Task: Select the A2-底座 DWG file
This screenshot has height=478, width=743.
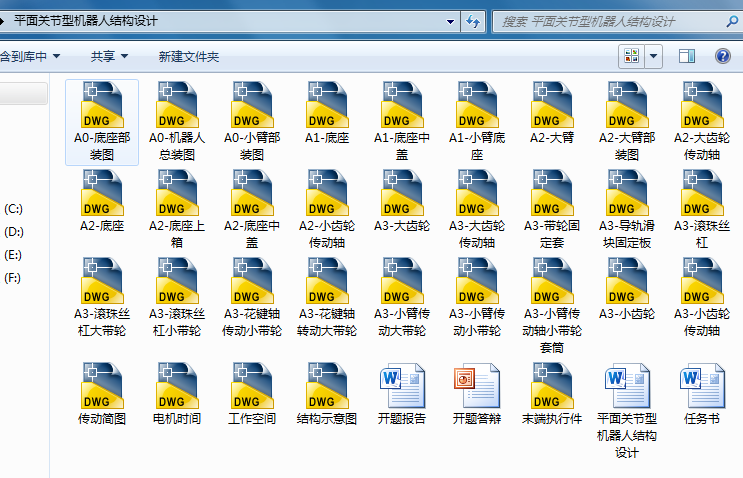Action: [x=102, y=201]
